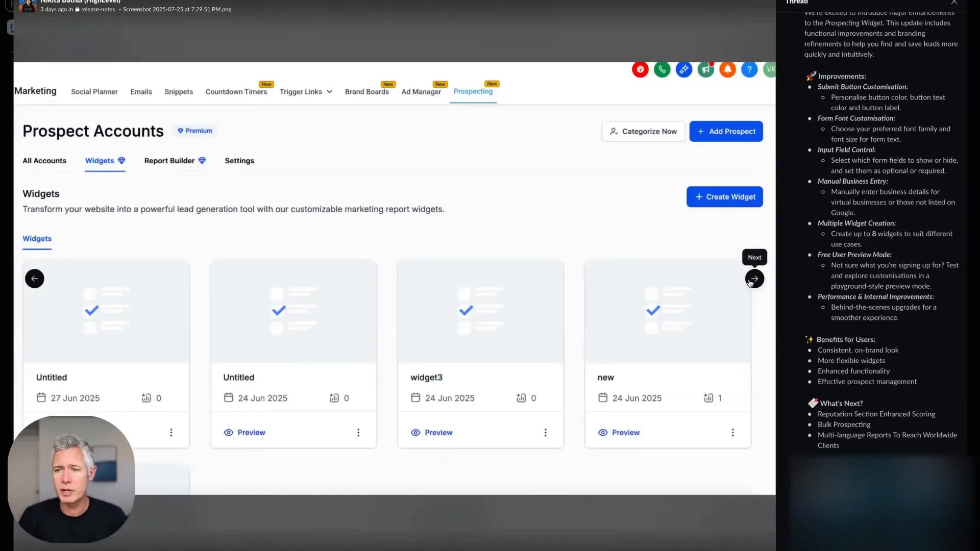980x551 pixels.
Task: Click 'Bulk Prospecting' in the thread text
Action: click(844, 424)
